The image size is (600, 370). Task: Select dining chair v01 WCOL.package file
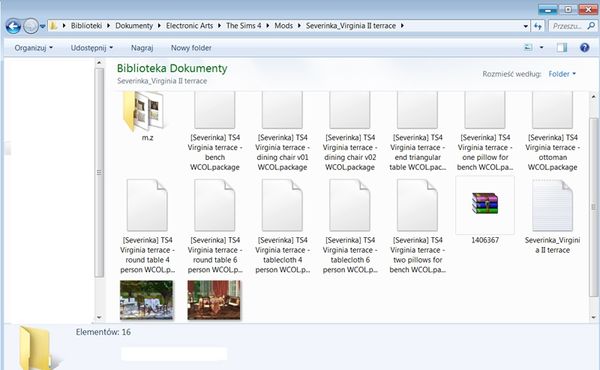tap(282, 131)
